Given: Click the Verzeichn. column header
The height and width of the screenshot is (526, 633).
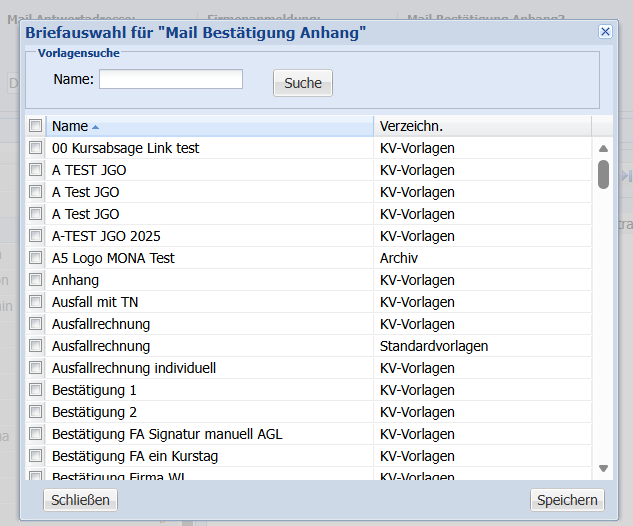Looking at the screenshot, I should pyautogui.click(x=411, y=126).
